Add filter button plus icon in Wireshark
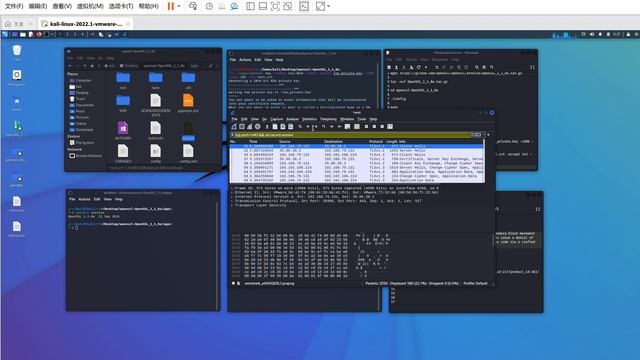The height and width of the screenshot is (360, 640). [488, 135]
